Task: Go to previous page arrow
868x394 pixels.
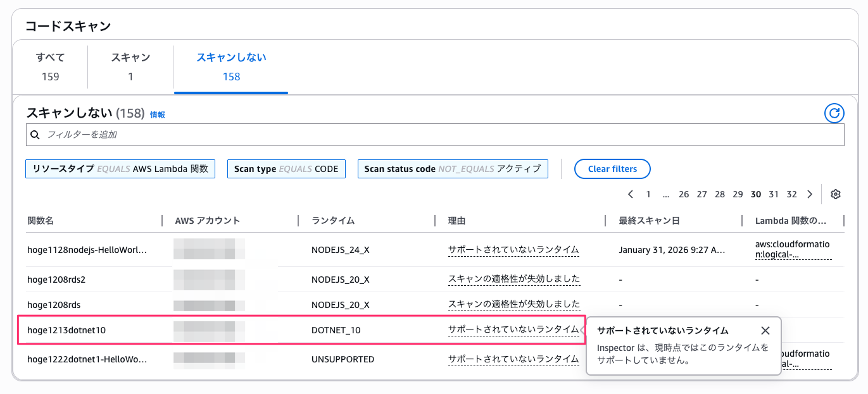Action: click(631, 194)
